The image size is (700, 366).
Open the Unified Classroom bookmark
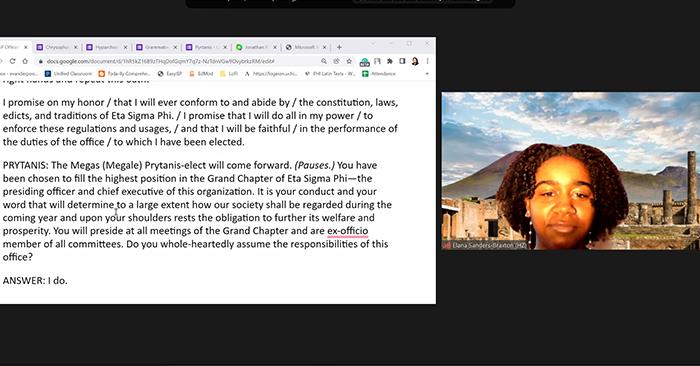point(68,74)
